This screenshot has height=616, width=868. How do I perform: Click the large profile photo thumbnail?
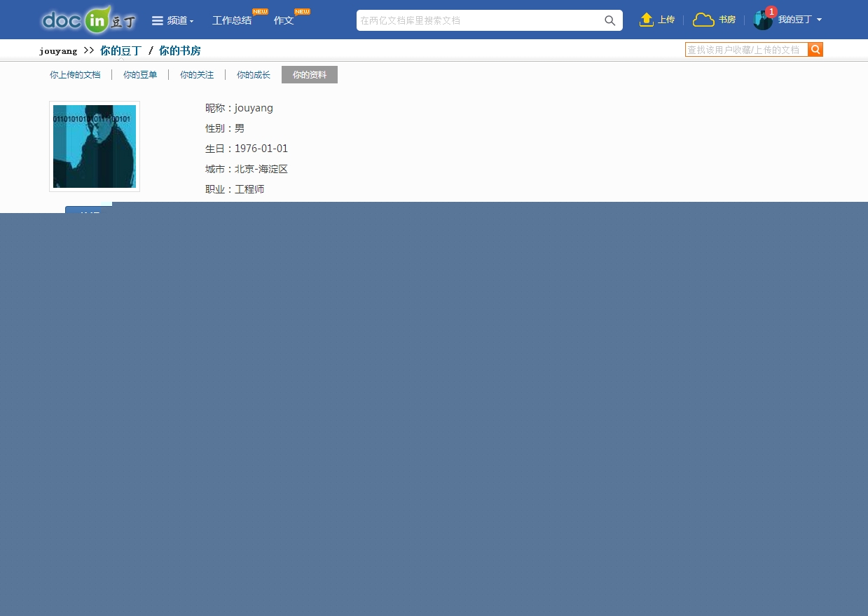[95, 146]
